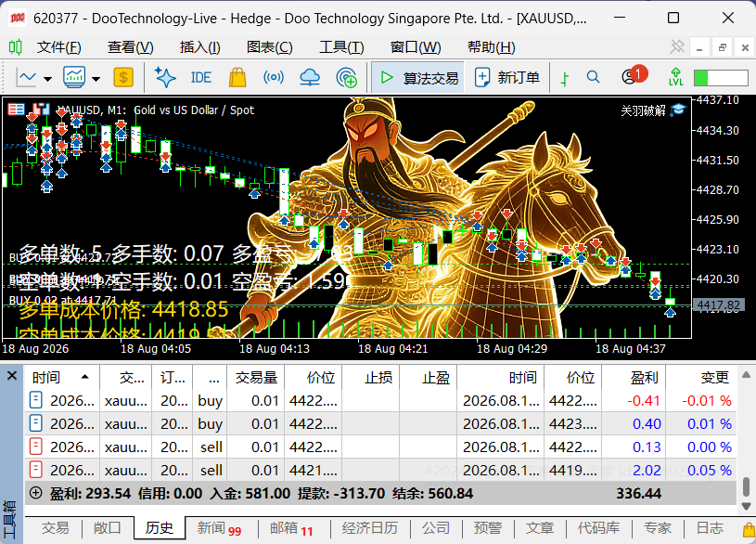Expand the chart type dropdown arrow

47,79
